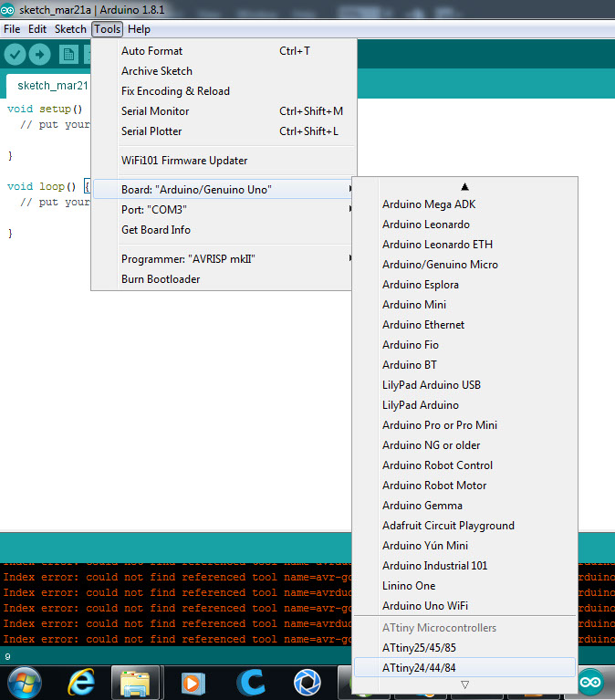Open the Edit menu
This screenshot has height=700, width=615.
click(x=37, y=29)
